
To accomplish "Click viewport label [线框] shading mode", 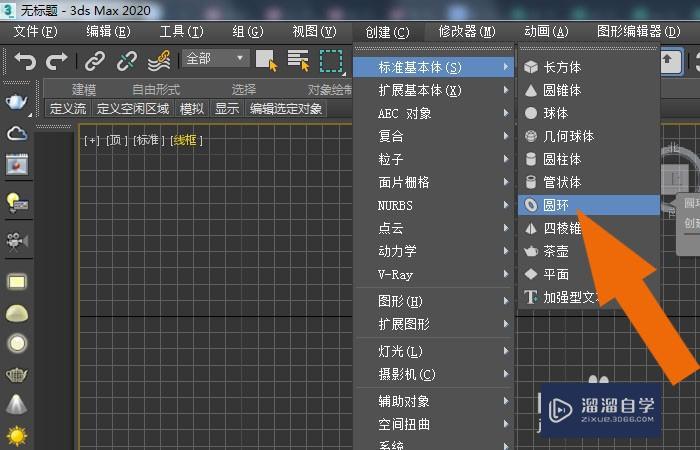I will 186,140.
